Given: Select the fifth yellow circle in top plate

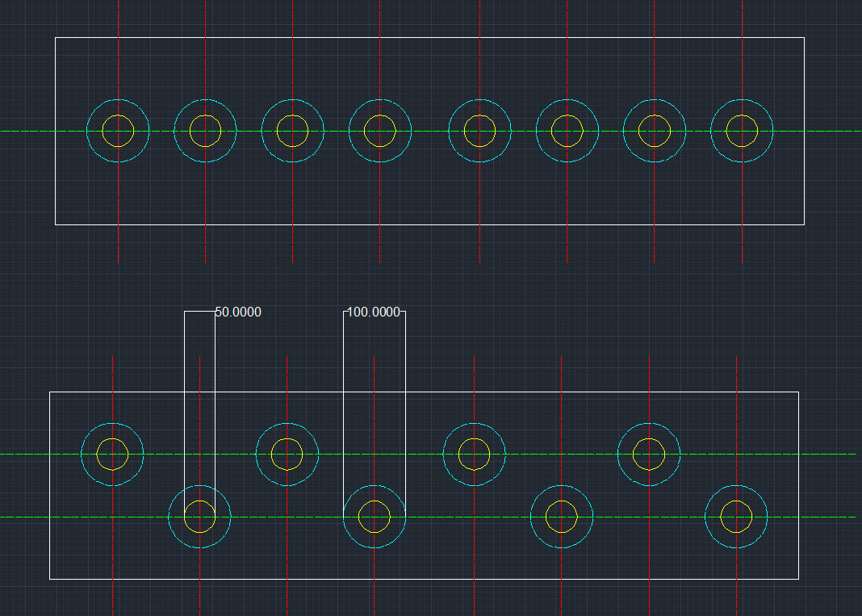Looking at the screenshot, I should [479, 131].
